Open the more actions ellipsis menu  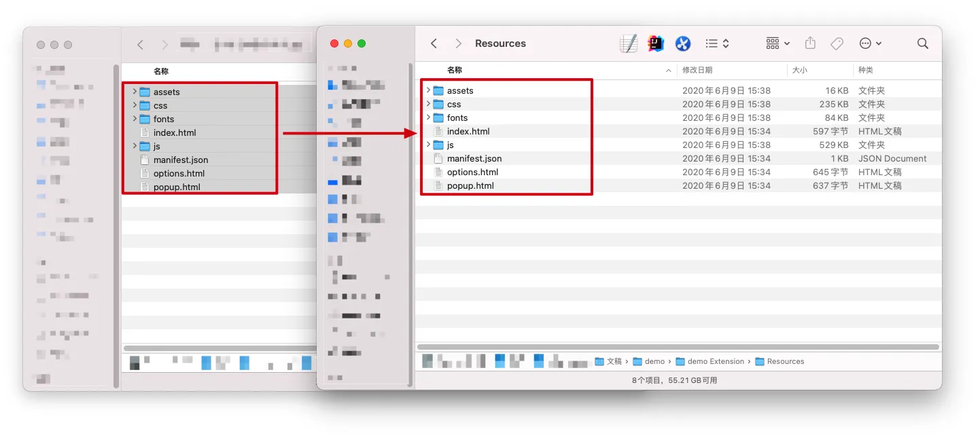(871, 43)
